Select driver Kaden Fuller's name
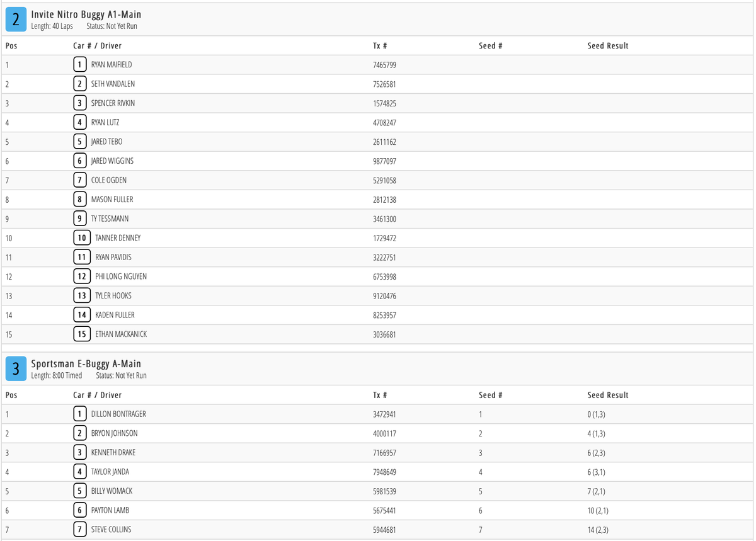 [x=115, y=315]
